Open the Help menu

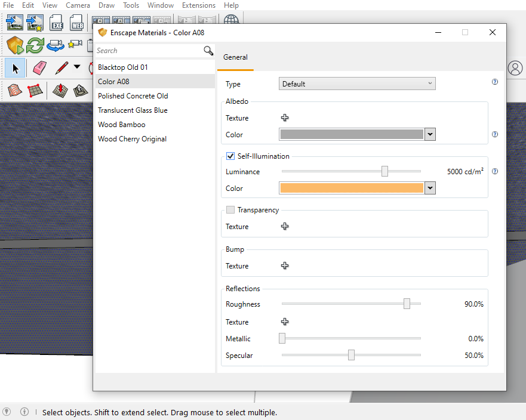(231, 5)
